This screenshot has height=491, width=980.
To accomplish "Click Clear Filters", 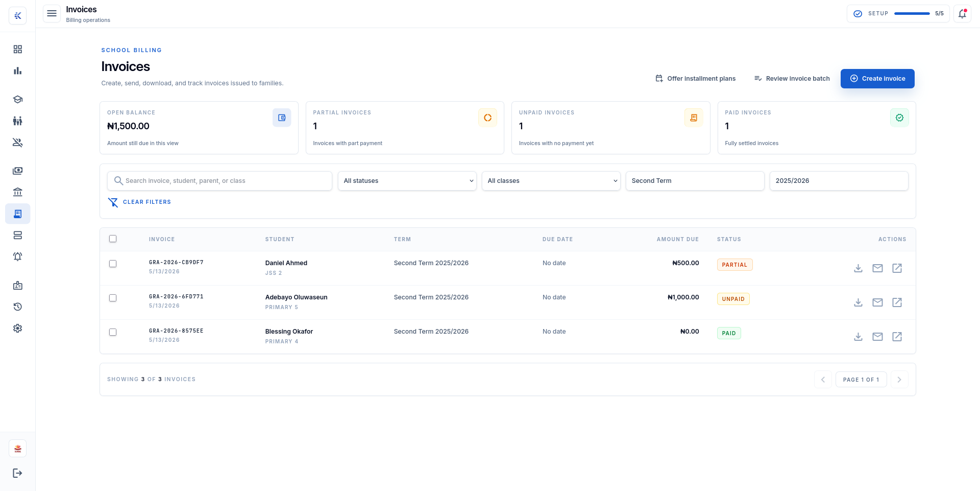I will [x=139, y=202].
